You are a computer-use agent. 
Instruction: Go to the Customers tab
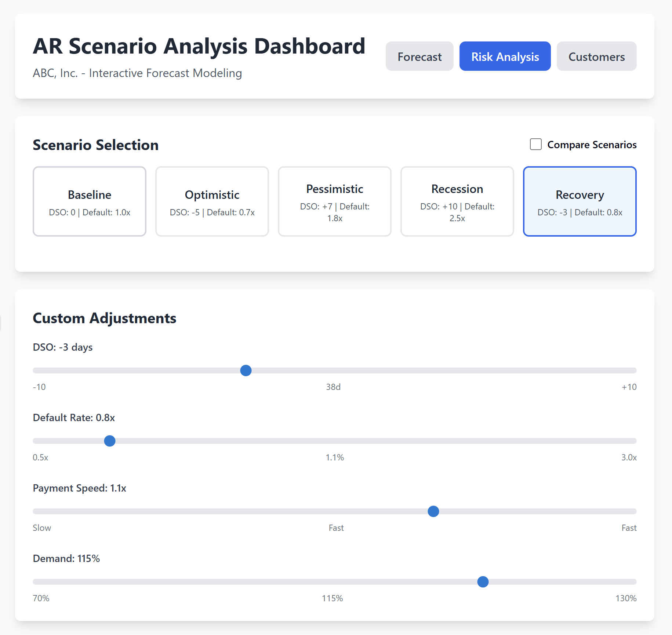click(x=596, y=56)
